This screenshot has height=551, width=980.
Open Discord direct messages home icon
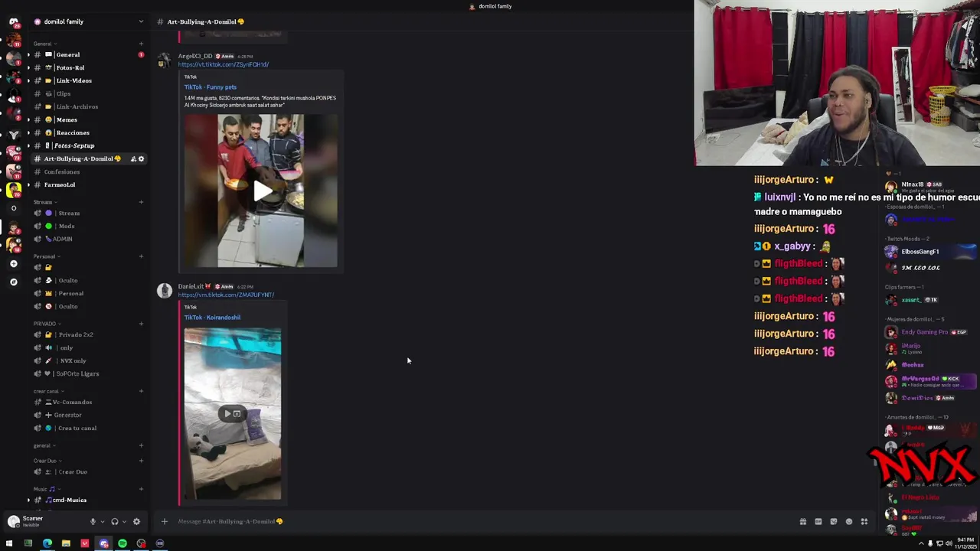tap(13, 21)
